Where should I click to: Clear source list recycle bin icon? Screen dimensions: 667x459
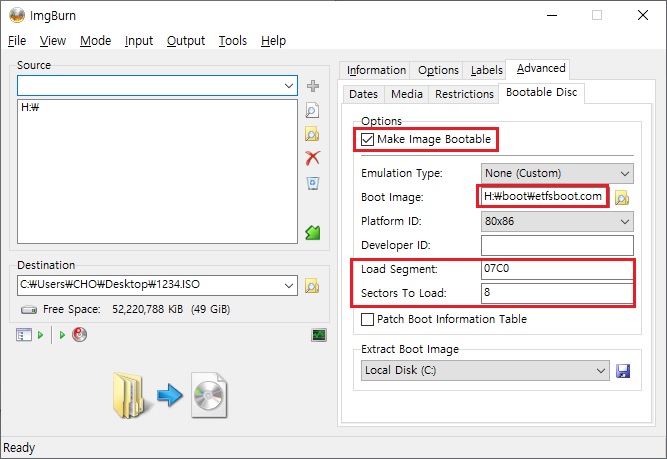313,183
